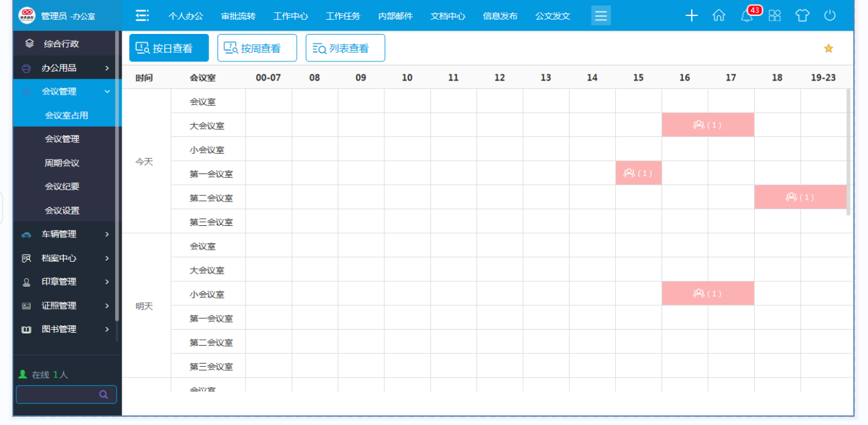The width and height of the screenshot is (868, 425).
Task: Log out using the power icon
Action: tap(830, 16)
